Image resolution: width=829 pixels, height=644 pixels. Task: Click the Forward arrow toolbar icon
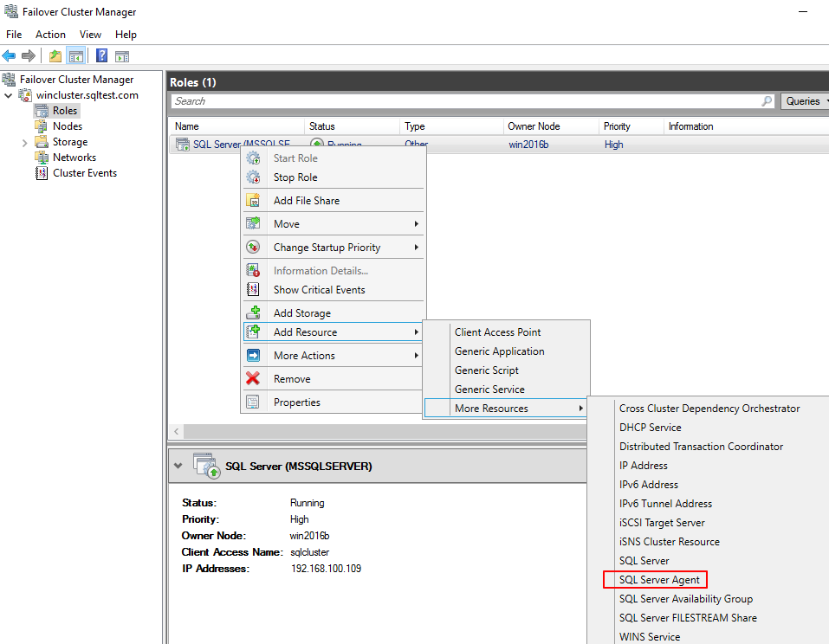29,55
